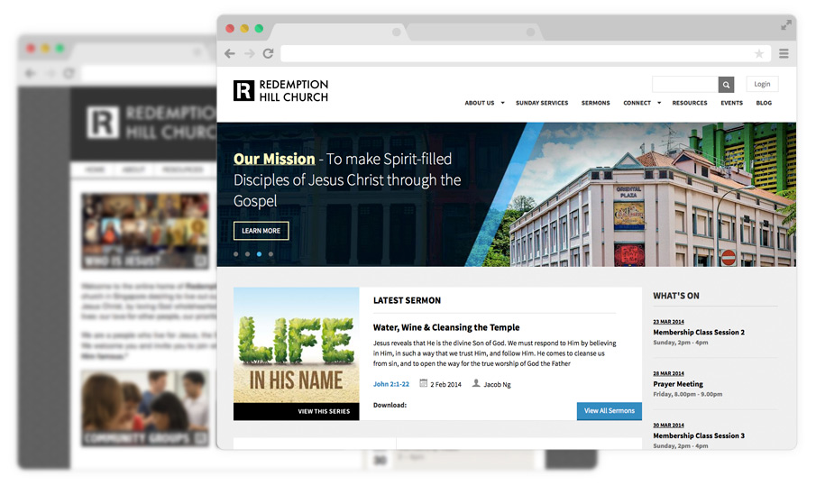
Task: Click the 23 MAR 2014 date link
Action: point(668,322)
